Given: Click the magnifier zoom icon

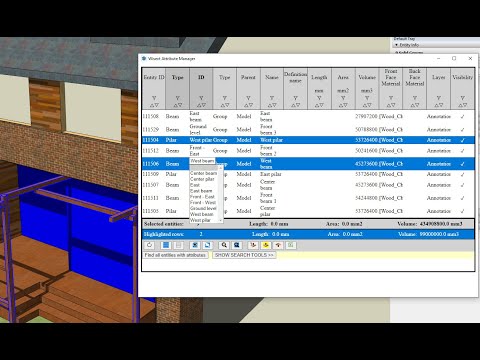Looking at the screenshot, I should [x=224, y=245].
